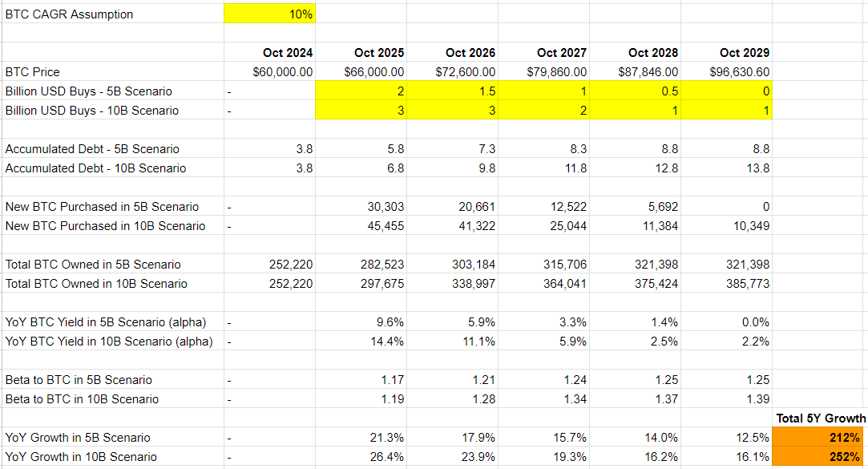Select the yellow 10% BTC CAGR Assumption cell

(271, 14)
